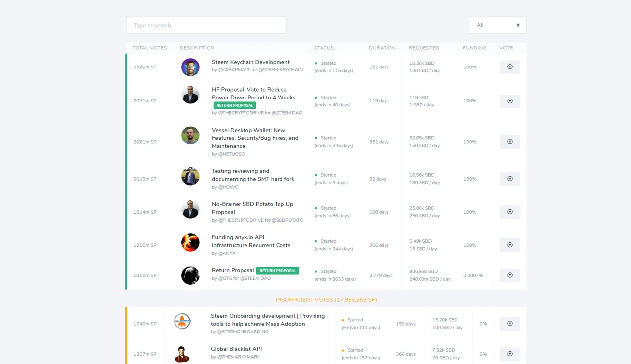
Task: Upvote the Global Blacklist API proposal
Action: (510, 354)
